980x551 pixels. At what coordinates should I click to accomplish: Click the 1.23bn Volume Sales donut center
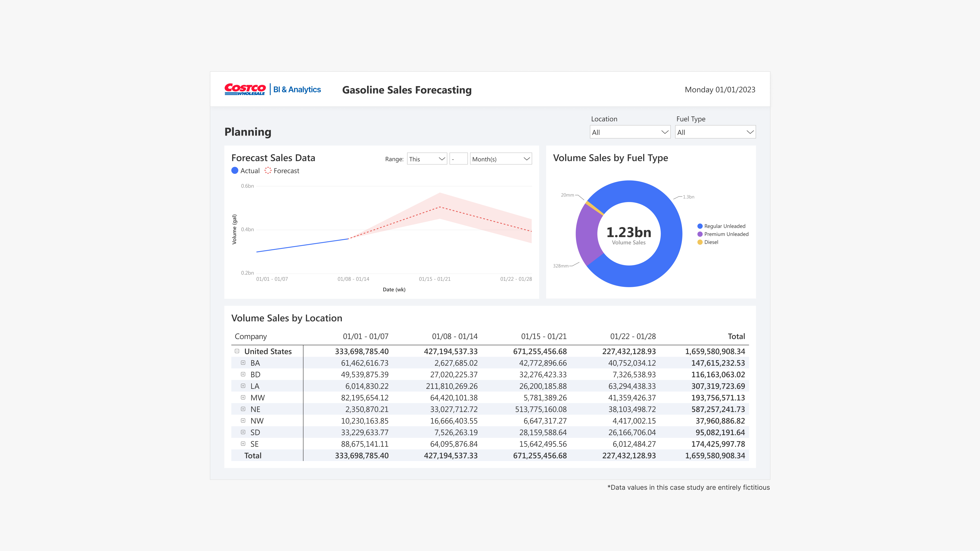point(629,235)
